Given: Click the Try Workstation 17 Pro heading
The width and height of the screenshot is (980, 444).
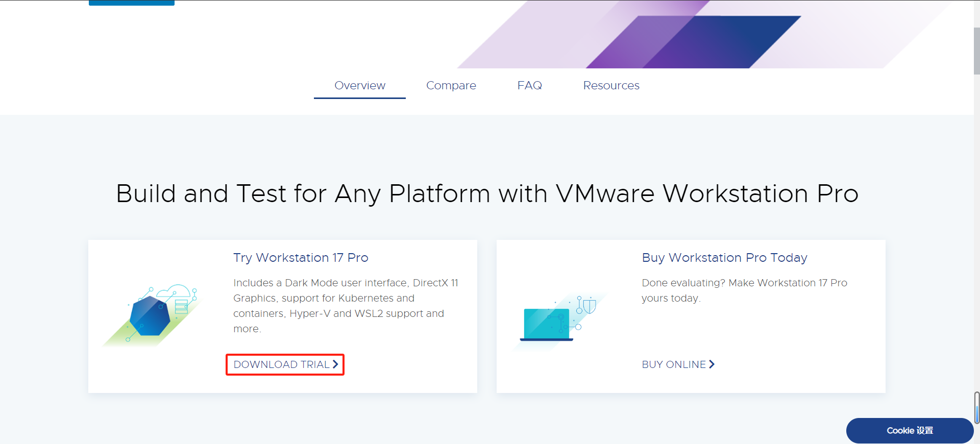Looking at the screenshot, I should [x=301, y=258].
